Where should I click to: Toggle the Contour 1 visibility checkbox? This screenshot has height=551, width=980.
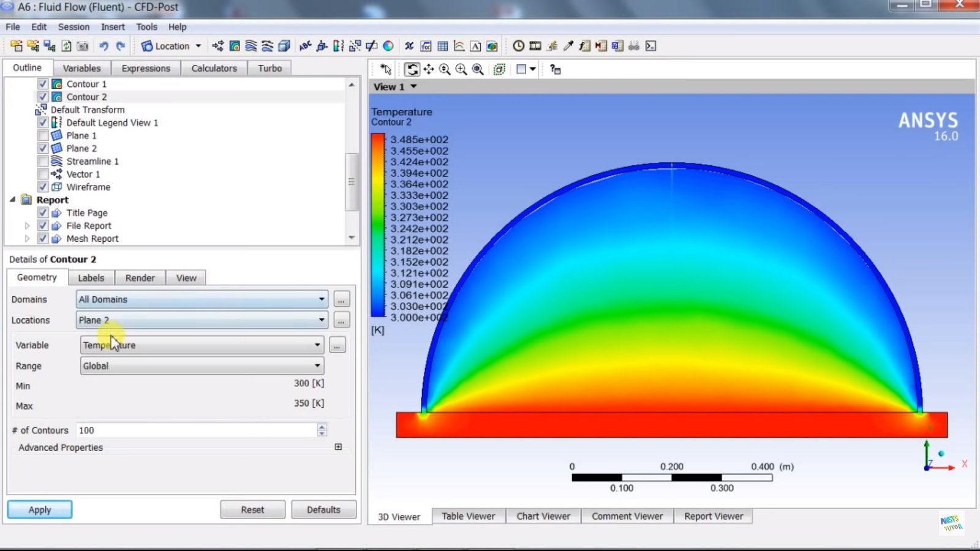pos(43,84)
